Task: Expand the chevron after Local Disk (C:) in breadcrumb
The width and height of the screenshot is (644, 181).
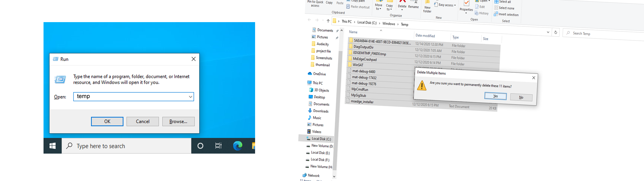Action: [379, 23]
